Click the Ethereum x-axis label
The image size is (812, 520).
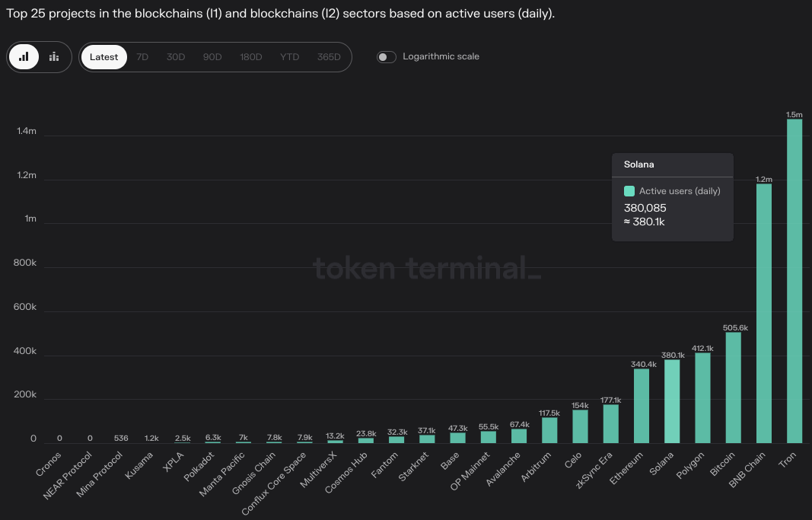[626, 468]
